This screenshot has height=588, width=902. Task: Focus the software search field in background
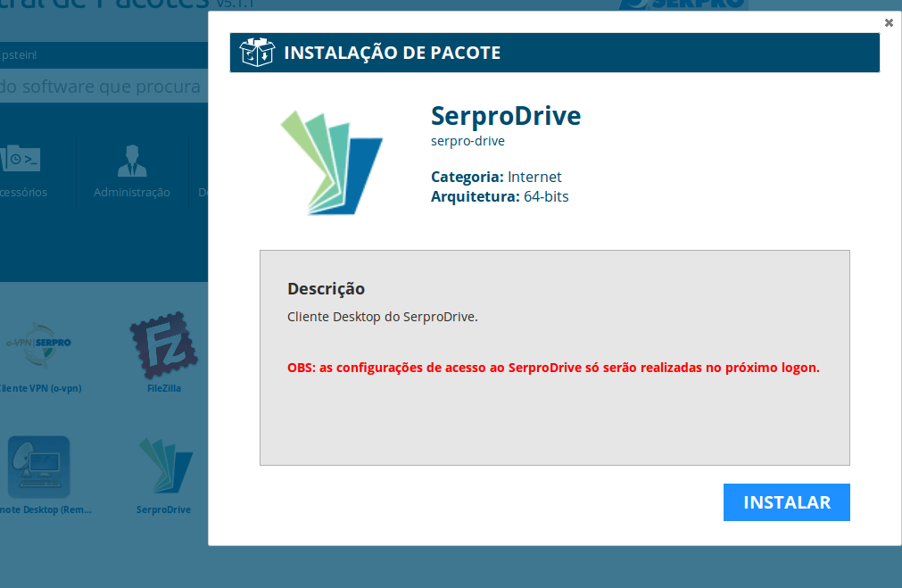[x=103, y=87]
